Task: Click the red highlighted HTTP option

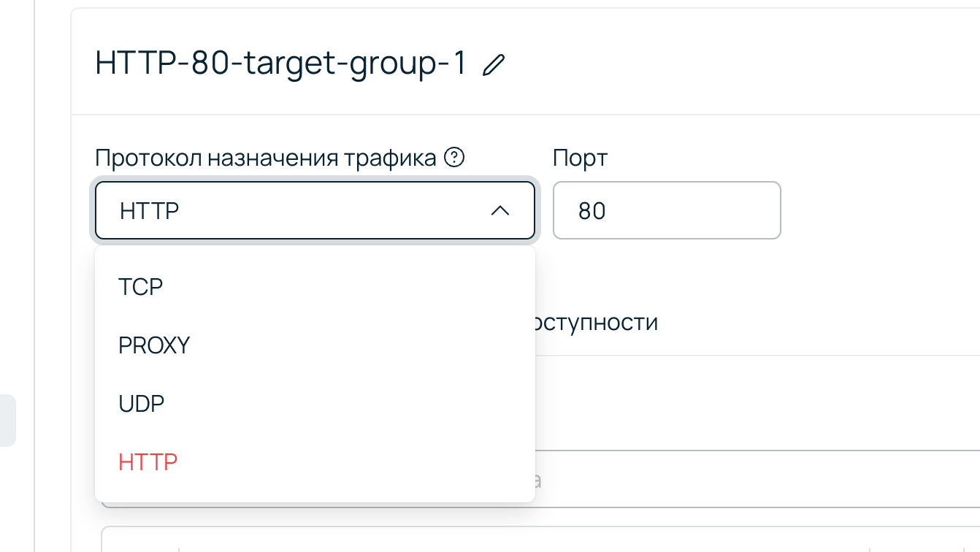Action: click(x=147, y=461)
